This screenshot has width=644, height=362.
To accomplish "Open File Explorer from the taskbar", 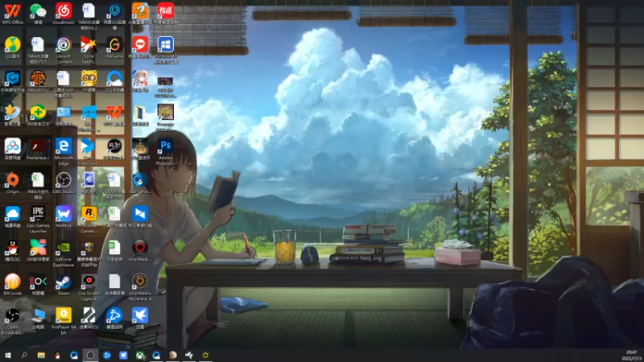I will 41,356.
